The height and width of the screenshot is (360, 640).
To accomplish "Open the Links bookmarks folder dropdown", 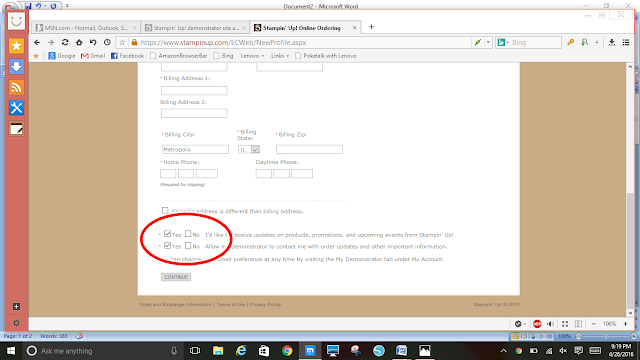I will click(280, 56).
